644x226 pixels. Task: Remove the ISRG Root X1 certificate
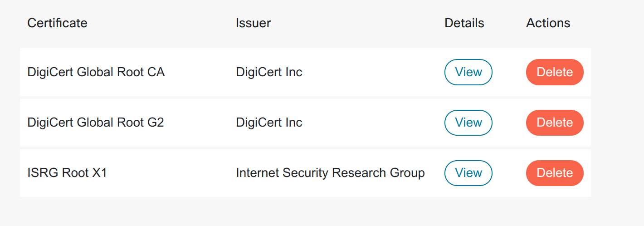click(554, 173)
